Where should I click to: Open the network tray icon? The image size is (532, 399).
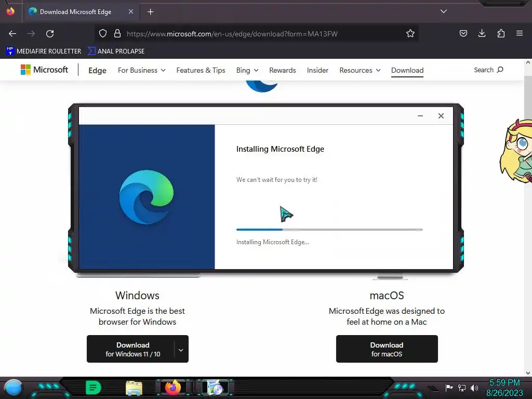pos(462,388)
